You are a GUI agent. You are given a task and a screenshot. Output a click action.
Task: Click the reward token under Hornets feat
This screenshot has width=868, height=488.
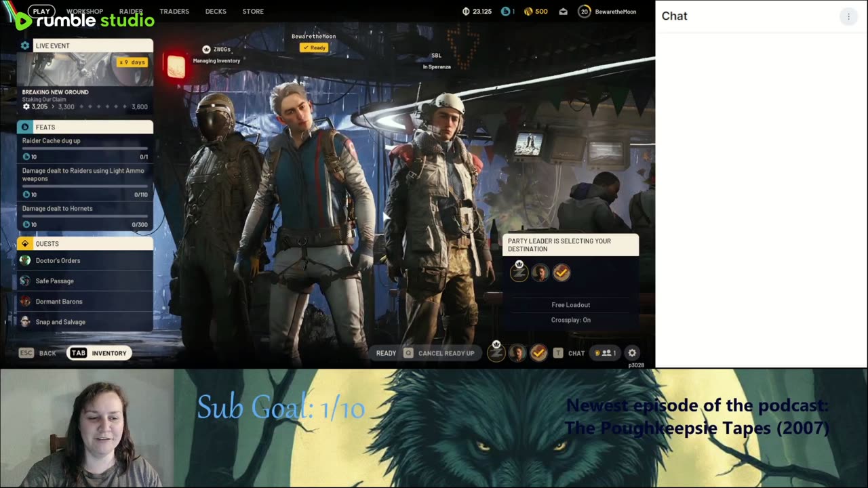[26, 224]
